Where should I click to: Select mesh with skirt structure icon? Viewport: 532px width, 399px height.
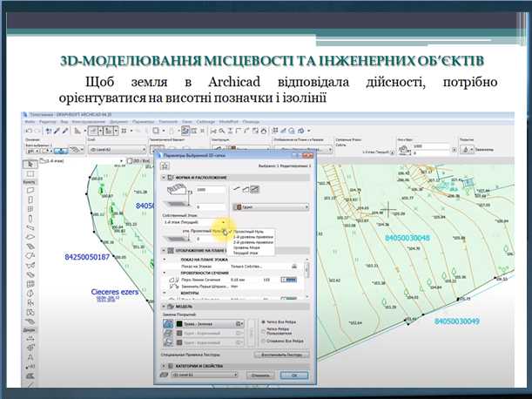pos(246,190)
